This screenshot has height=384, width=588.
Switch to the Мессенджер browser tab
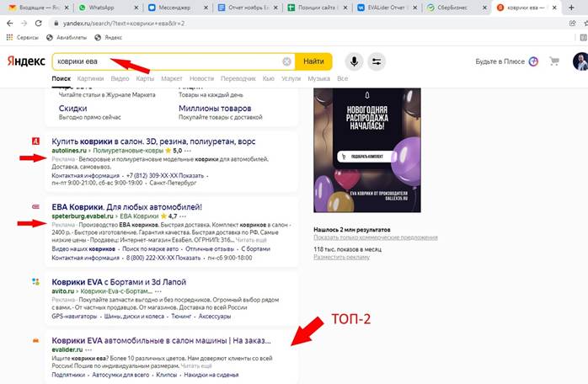click(178, 8)
